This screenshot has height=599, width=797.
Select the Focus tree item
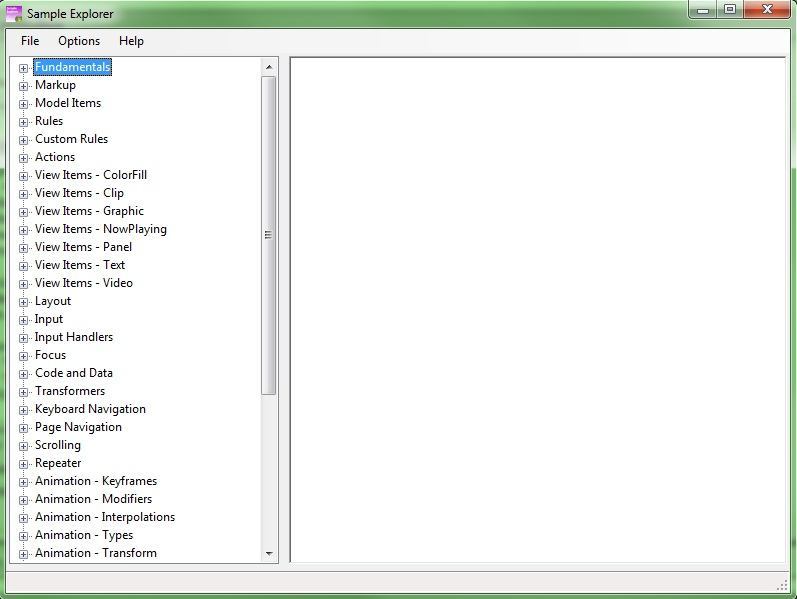pyautogui.click(x=50, y=355)
